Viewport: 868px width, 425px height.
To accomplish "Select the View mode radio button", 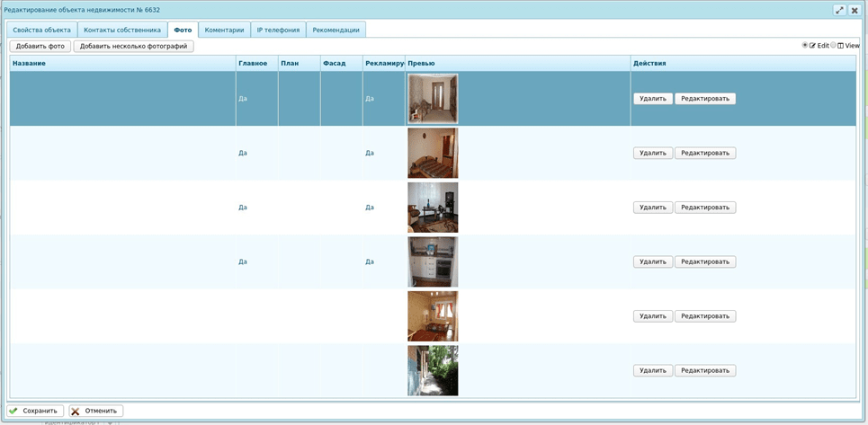I will [834, 45].
